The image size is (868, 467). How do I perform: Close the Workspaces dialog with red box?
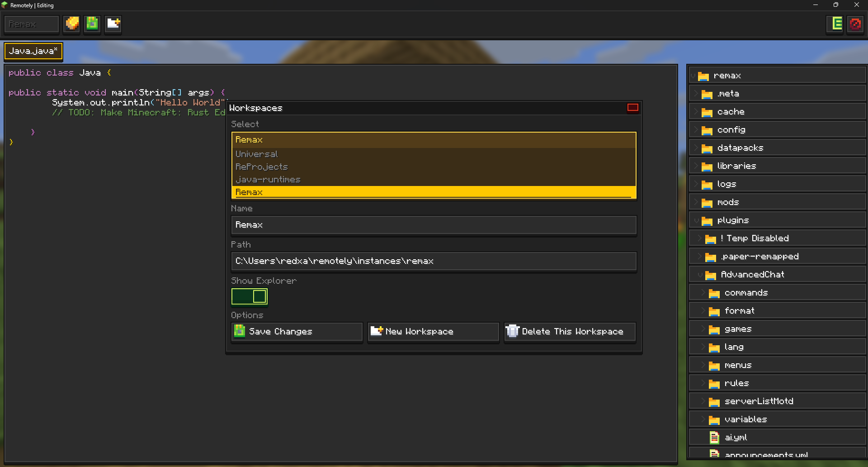click(632, 107)
